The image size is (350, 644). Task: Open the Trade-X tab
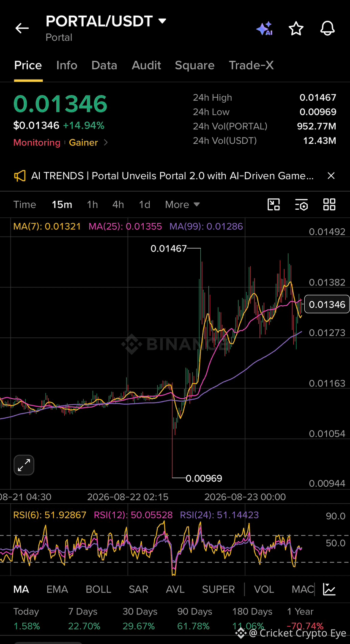coord(251,65)
